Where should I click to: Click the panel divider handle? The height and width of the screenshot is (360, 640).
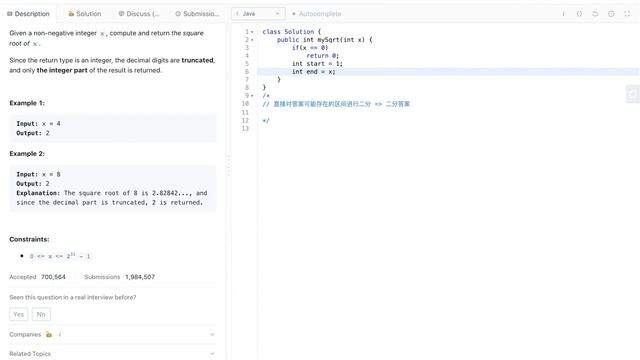pos(228,165)
